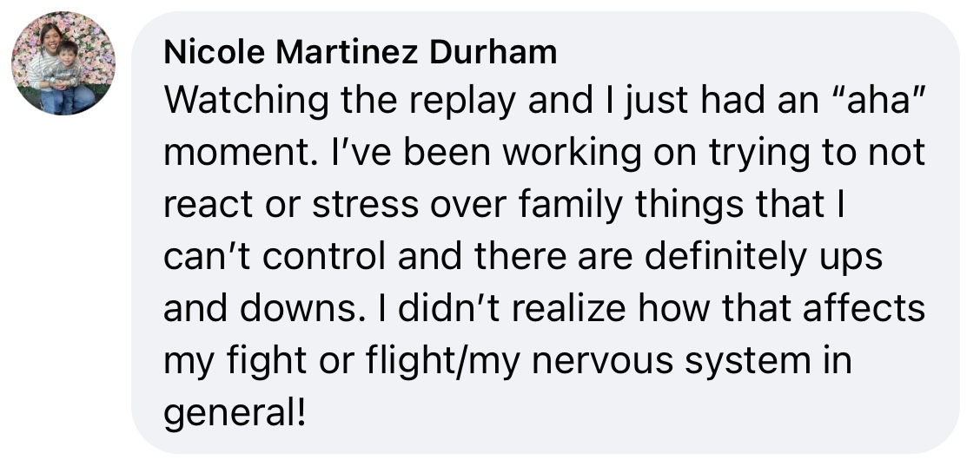Open Nicole Martinez Durham's profile picture
This screenshot has width=980, height=460.
[63, 63]
